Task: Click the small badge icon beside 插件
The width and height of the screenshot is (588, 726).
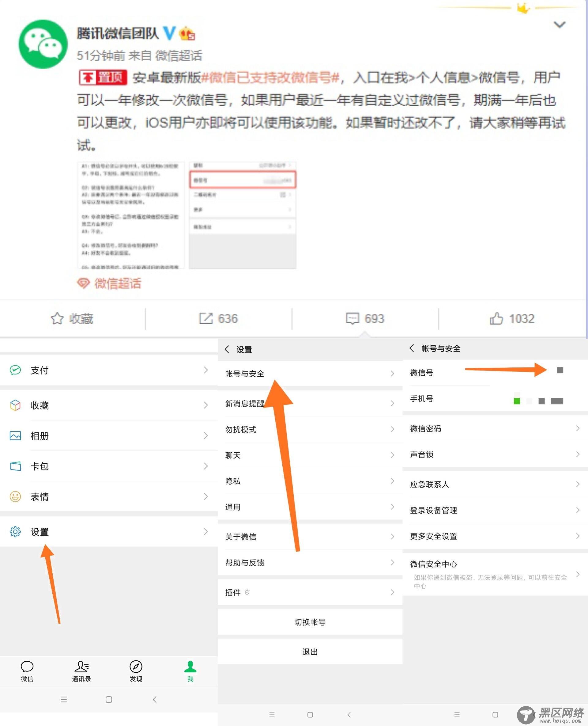Action: click(247, 592)
